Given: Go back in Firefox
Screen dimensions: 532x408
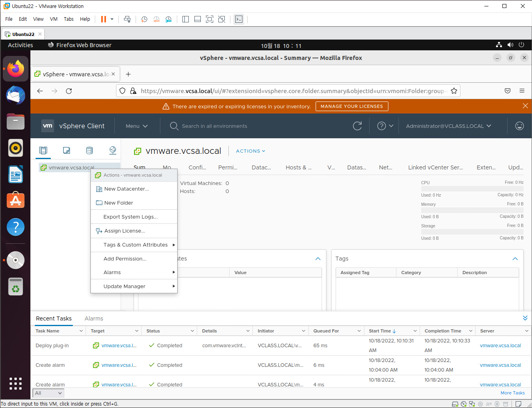Looking at the screenshot, I should (40, 91).
